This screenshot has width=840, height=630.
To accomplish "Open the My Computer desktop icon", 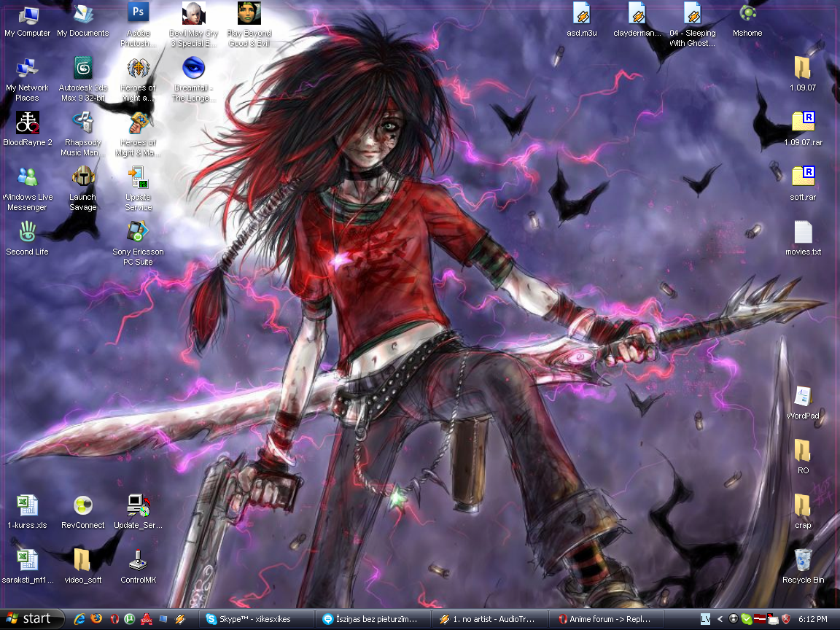I will click(27, 21).
